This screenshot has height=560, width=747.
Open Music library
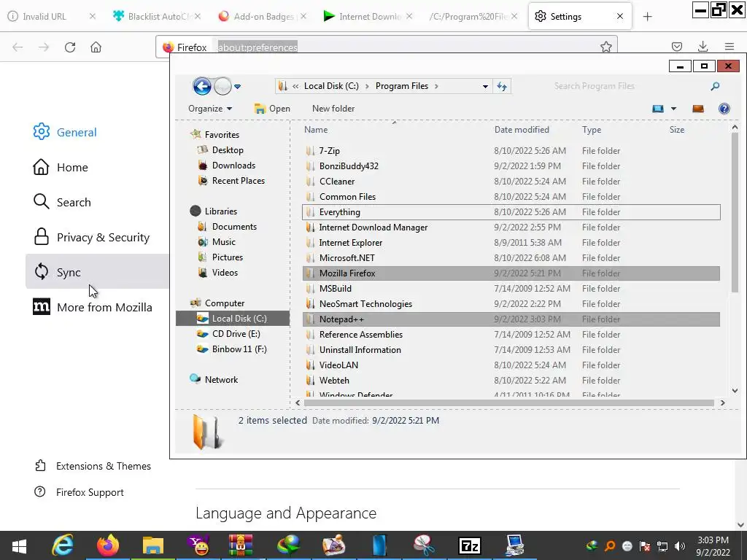(217, 242)
